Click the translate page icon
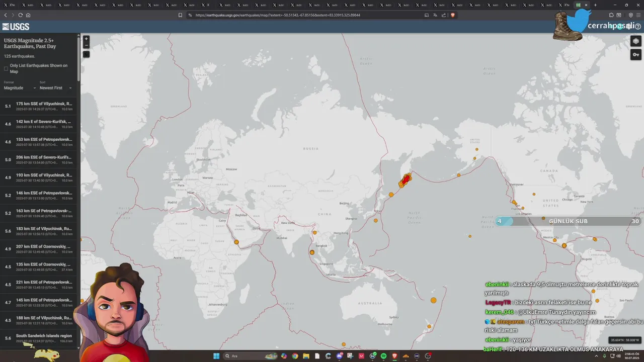Image resolution: width=644 pixels, height=362 pixels. [435, 15]
